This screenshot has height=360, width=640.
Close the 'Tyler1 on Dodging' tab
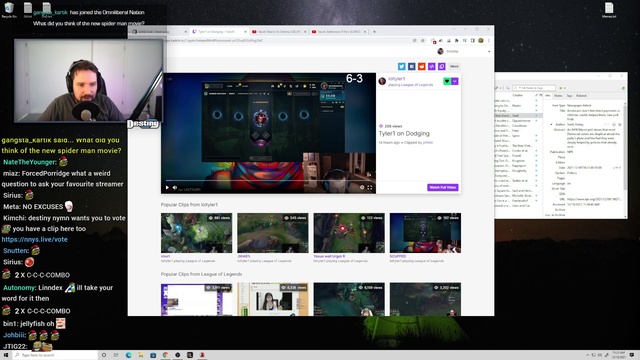[245, 31]
